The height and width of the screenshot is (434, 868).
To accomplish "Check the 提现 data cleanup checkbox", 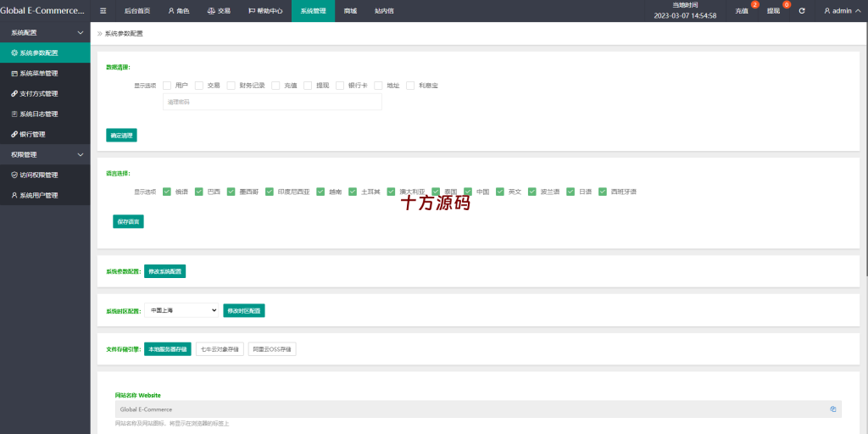I will click(x=308, y=86).
